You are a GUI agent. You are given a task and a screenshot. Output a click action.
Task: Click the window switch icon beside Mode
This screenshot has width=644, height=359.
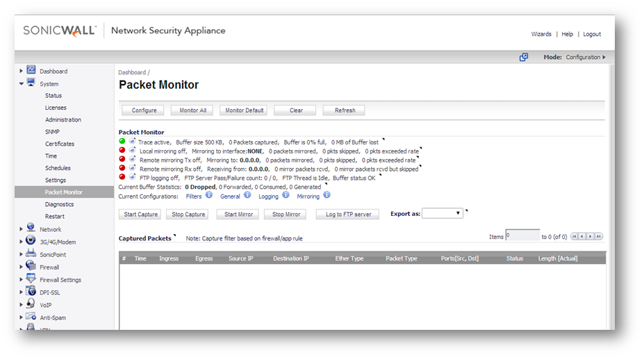tap(524, 57)
